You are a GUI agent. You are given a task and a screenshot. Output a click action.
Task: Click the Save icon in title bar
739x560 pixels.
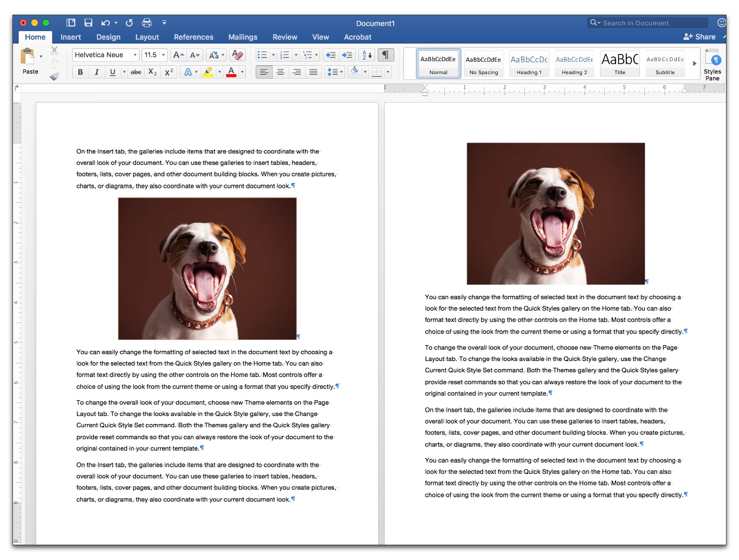click(x=88, y=23)
